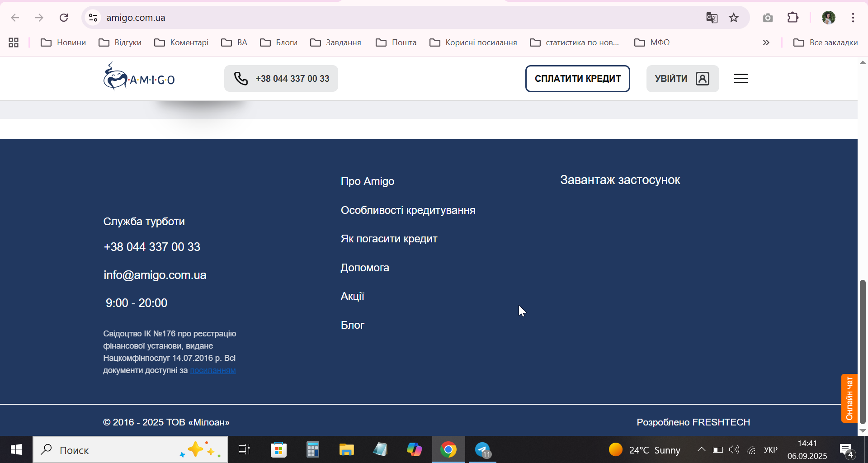868x463 pixels.
Task: Open the Пошта bookmarks folder
Action: coord(396,43)
